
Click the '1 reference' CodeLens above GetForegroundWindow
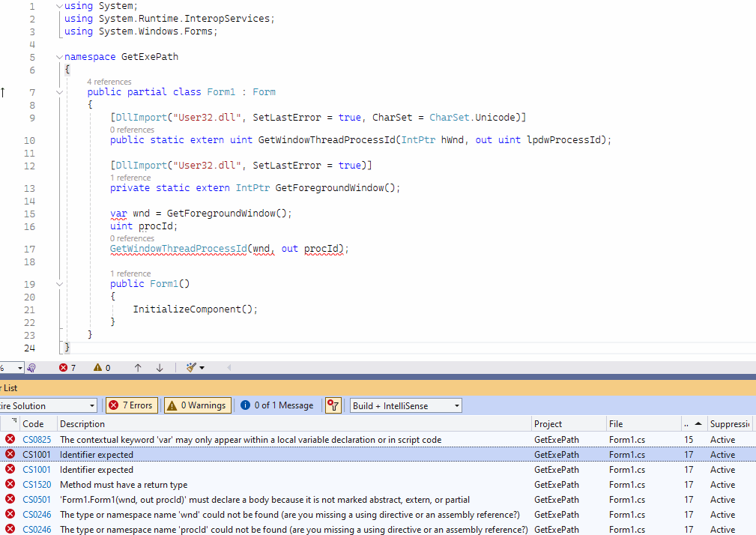click(130, 178)
